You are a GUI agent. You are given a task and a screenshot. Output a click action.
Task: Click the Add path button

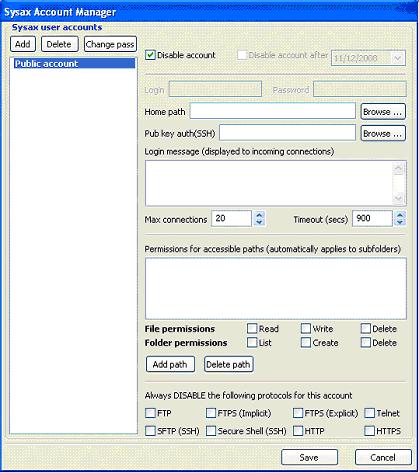click(x=170, y=364)
